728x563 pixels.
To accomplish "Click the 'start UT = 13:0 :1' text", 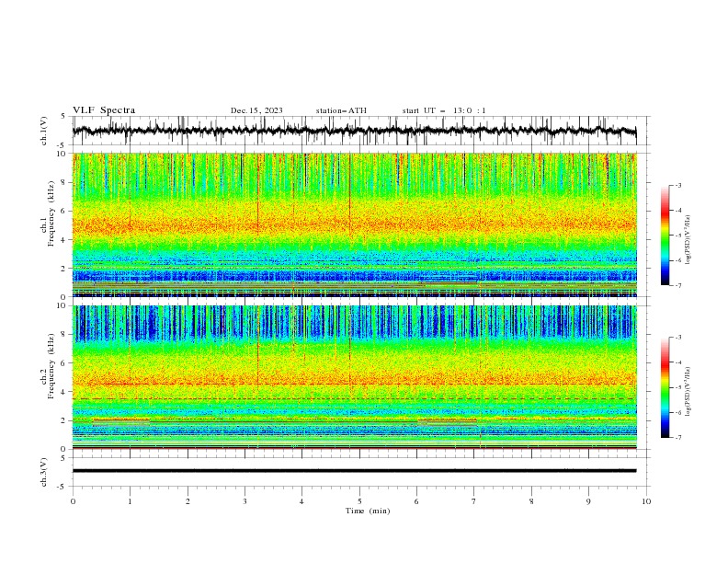I will (x=444, y=110).
